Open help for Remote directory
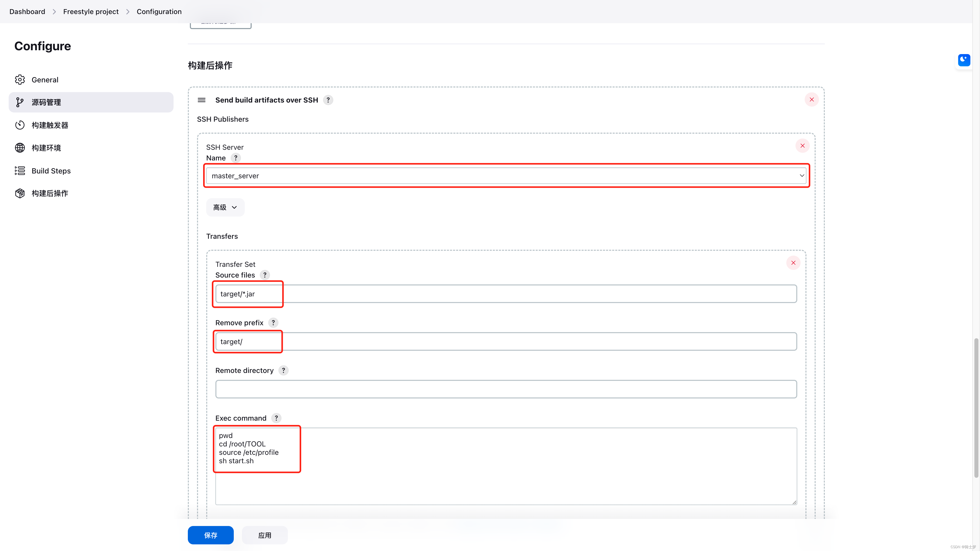The height and width of the screenshot is (551, 980). pos(284,370)
